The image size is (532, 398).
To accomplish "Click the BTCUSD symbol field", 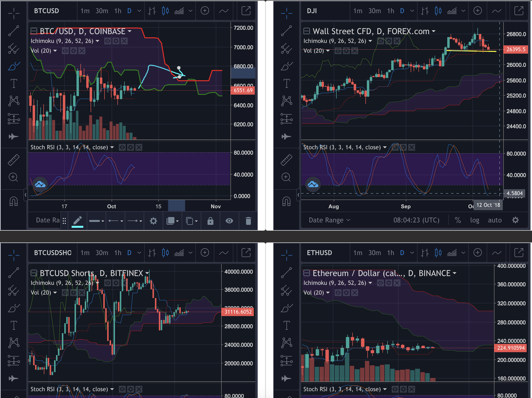I will [53, 11].
